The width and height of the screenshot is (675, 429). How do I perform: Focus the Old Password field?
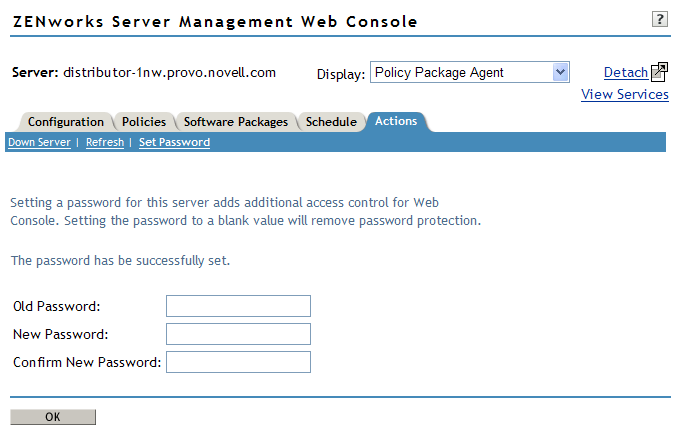238,306
